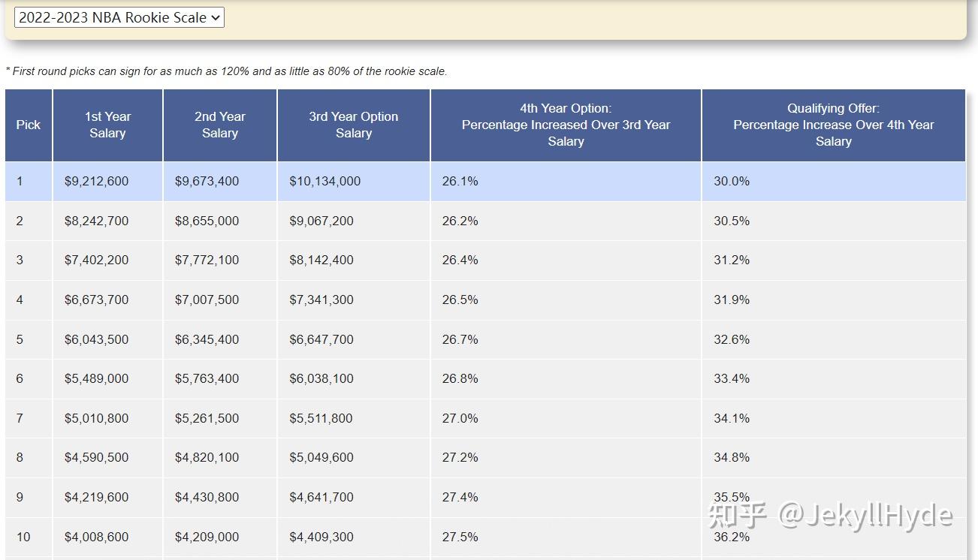Select the $6,345,400 salary cell
The width and height of the screenshot is (978, 560).
pyautogui.click(x=220, y=339)
